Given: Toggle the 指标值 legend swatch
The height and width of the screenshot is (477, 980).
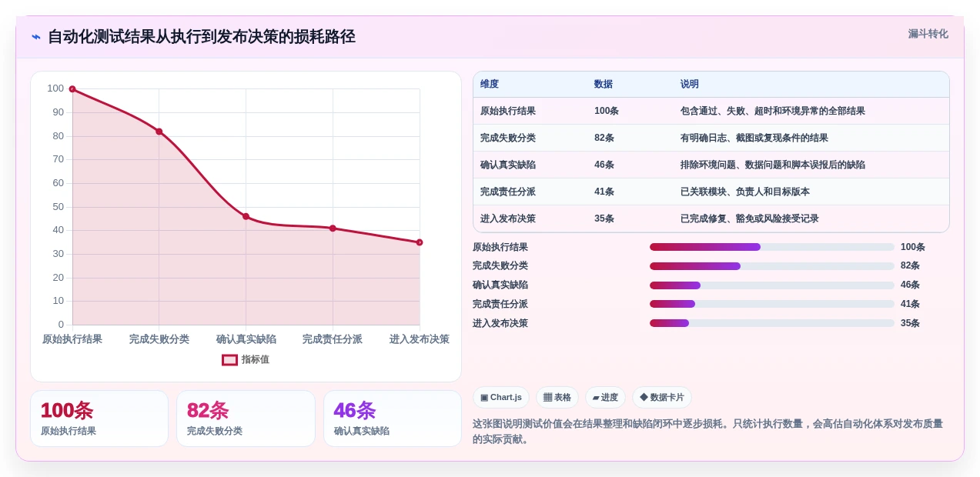Looking at the screenshot, I should pos(229,359).
